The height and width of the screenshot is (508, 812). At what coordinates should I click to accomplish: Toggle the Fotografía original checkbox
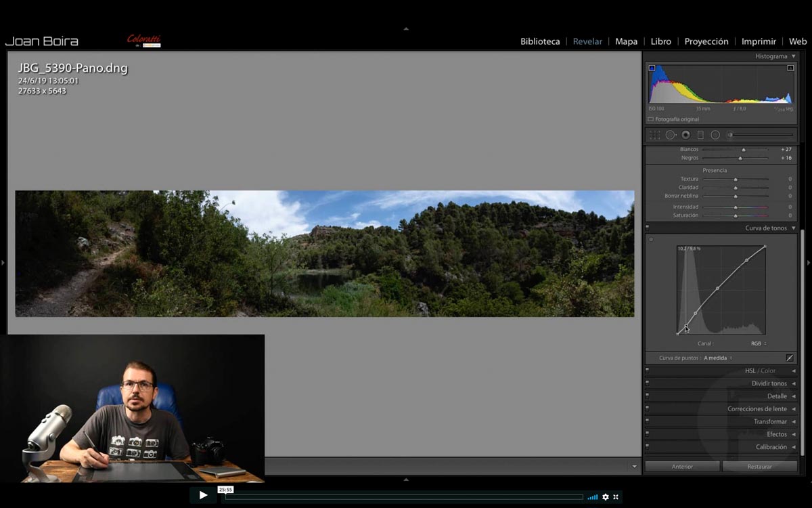pyautogui.click(x=651, y=119)
